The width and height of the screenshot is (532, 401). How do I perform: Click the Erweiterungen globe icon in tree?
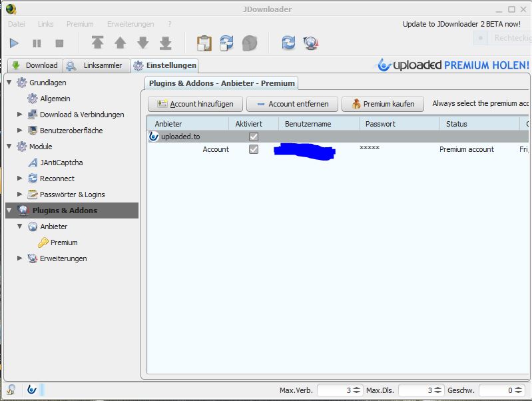(x=33, y=258)
